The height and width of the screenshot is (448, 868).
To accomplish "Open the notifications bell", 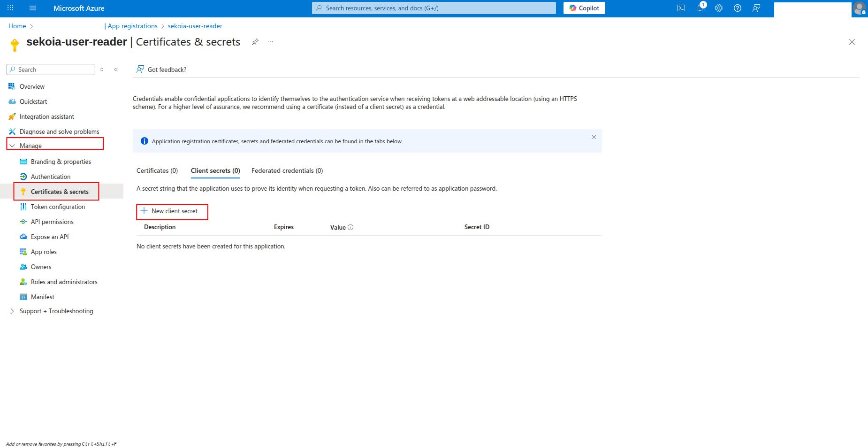I will tap(700, 8).
